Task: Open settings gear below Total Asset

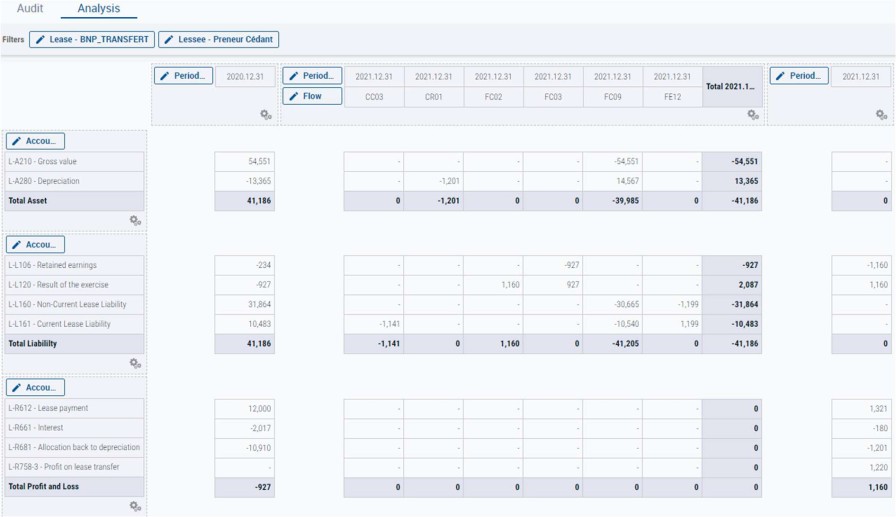Action: [x=135, y=221]
